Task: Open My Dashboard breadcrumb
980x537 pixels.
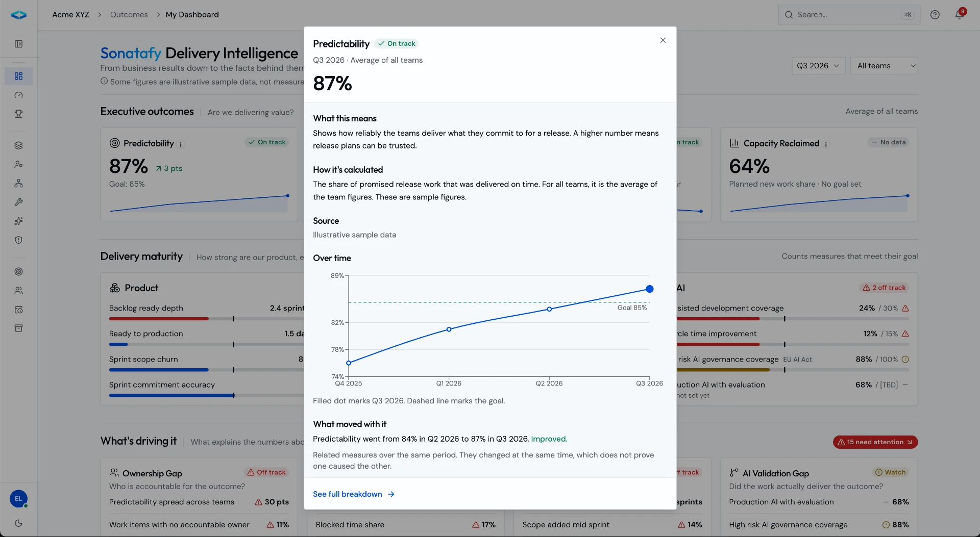Action: point(192,15)
